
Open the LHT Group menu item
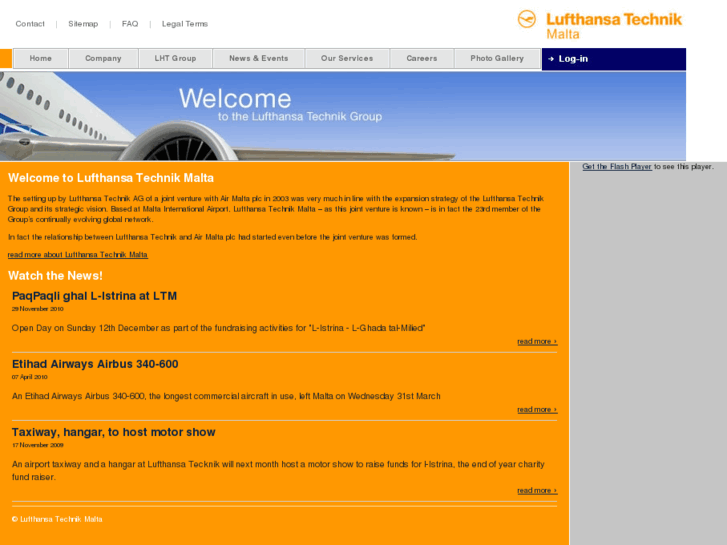pyautogui.click(x=175, y=58)
